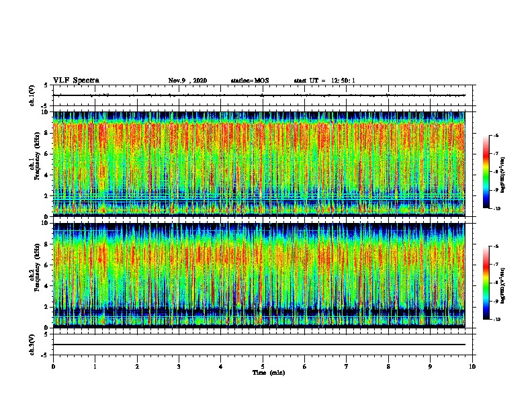Click the "station=MOS" header label
This screenshot has height=411, width=532.
[250, 81]
